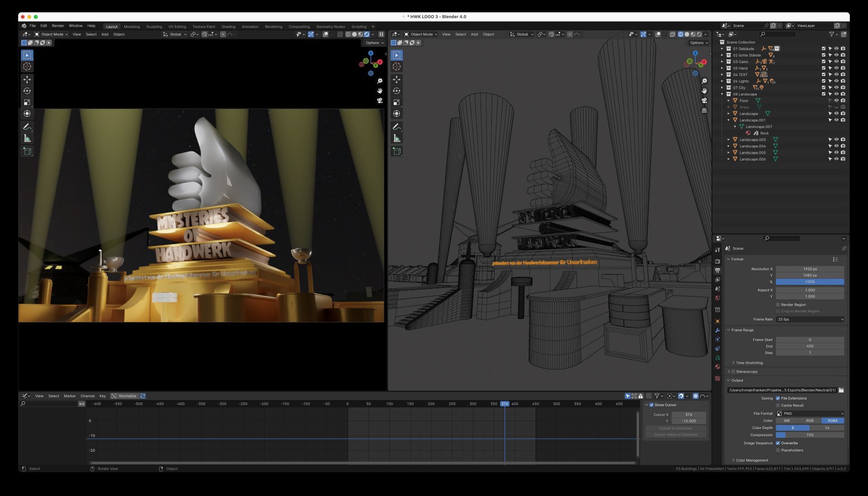Click the add workspace plus button

(x=373, y=27)
